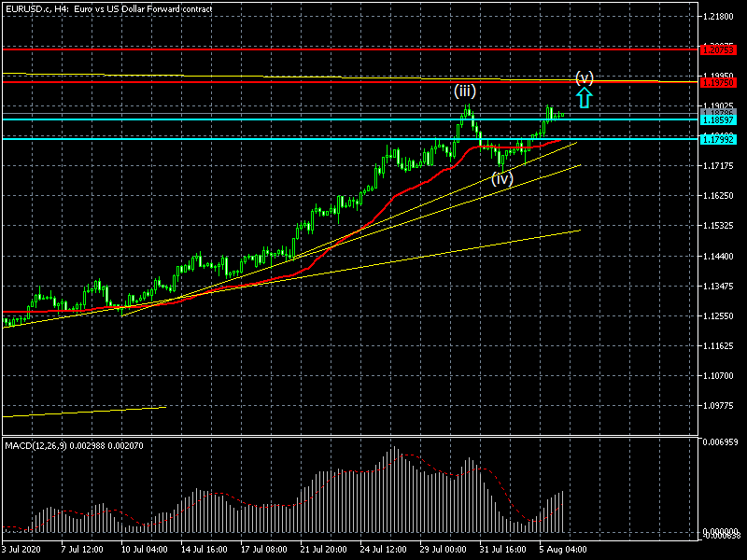Screen dimensions: 747x560
Task: Click the red 1.20753 price tag
Action: (719, 49)
